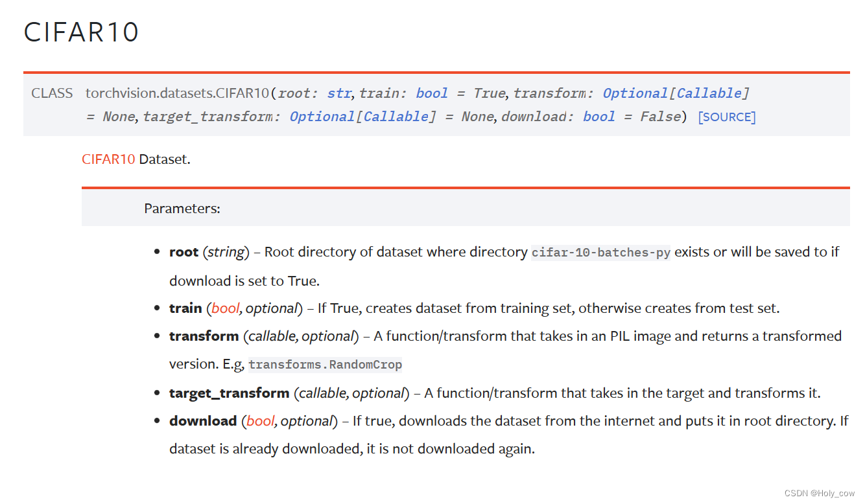
Task: Click the CIFAR10 page heading
Action: click(x=82, y=32)
